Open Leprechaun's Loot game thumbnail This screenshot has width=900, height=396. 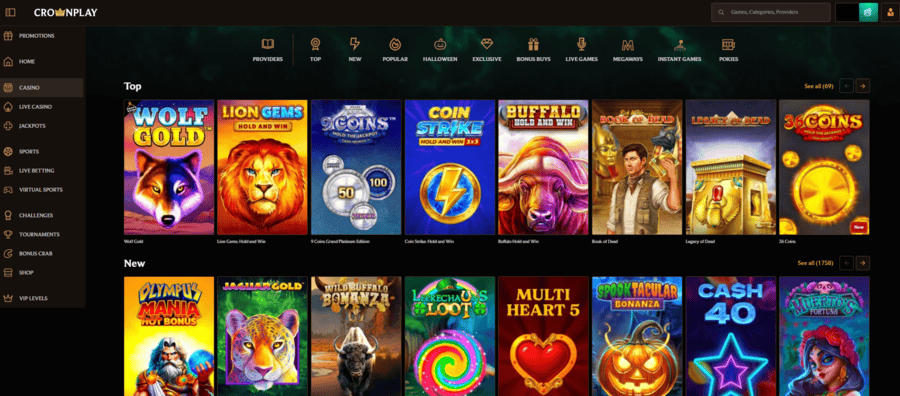point(449,336)
